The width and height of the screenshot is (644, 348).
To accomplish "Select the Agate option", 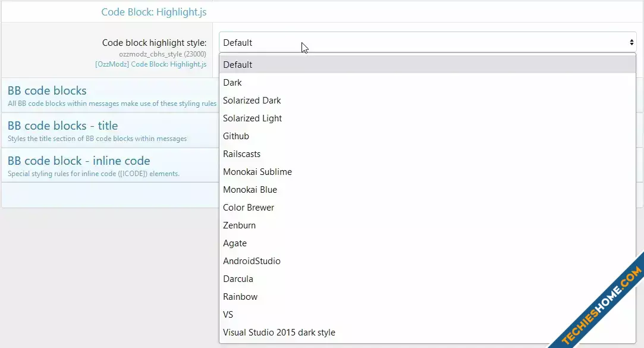I will (428, 243).
